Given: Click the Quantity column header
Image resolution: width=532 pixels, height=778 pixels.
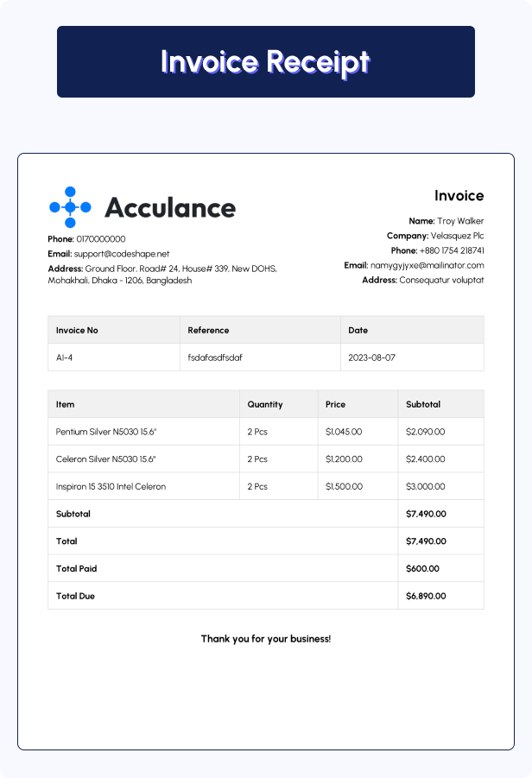Looking at the screenshot, I should coord(264,404).
